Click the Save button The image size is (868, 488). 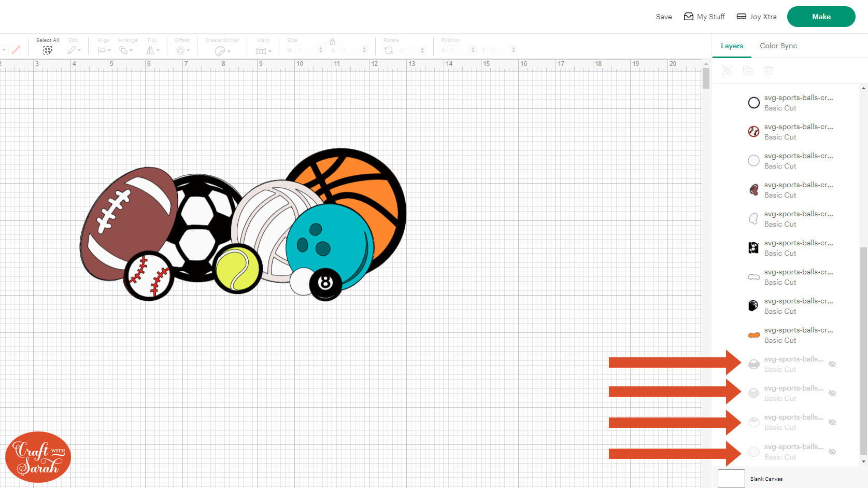[664, 17]
